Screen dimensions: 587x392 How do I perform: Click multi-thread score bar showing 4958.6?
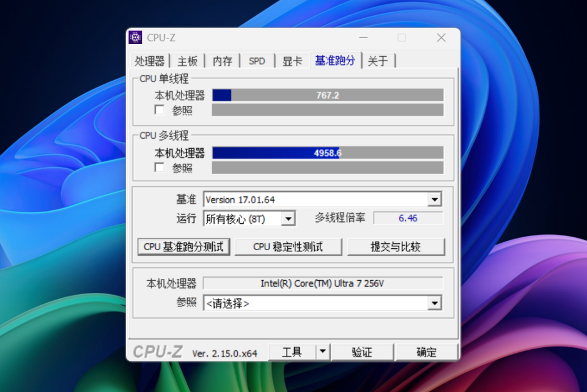(x=328, y=153)
